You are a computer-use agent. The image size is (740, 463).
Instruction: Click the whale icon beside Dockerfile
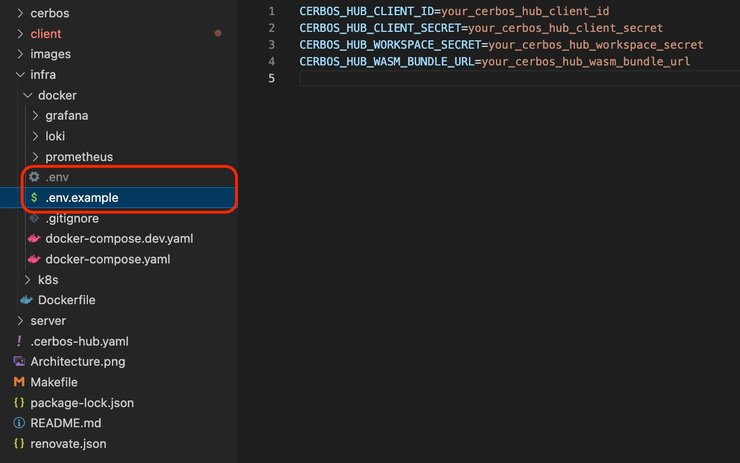click(x=26, y=300)
